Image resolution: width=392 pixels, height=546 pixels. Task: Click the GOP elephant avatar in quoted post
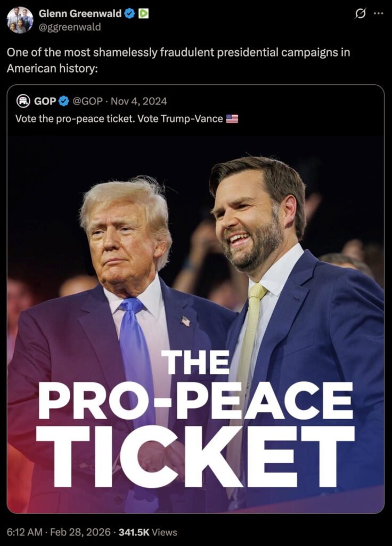pos(23,101)
